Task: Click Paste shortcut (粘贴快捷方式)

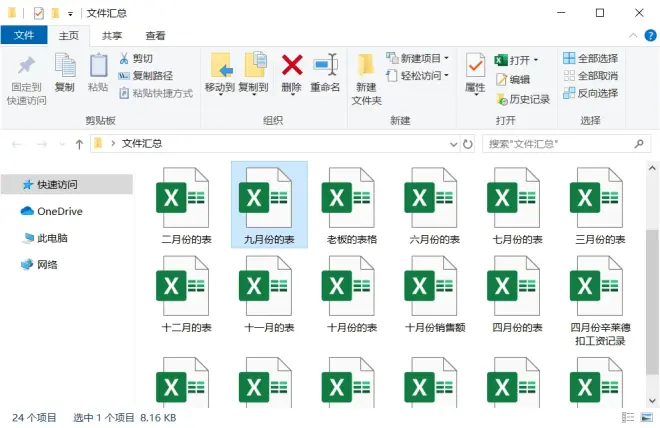Action: tap(156, 93)
